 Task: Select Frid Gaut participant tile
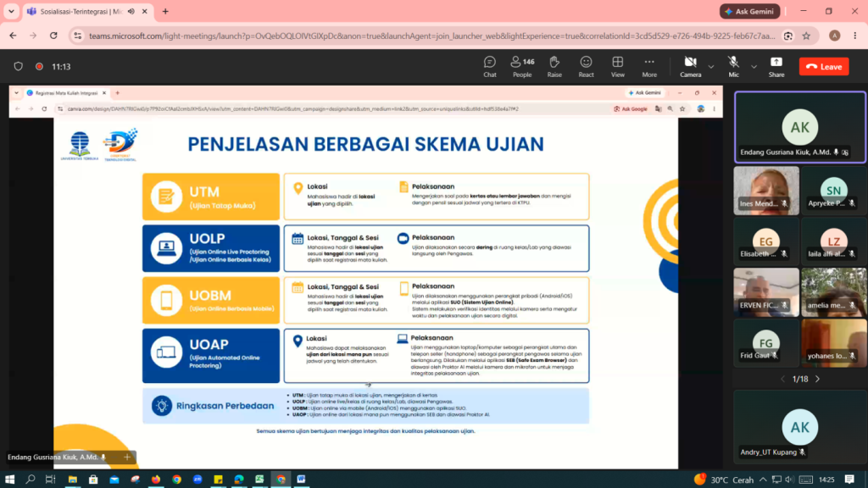766,343
